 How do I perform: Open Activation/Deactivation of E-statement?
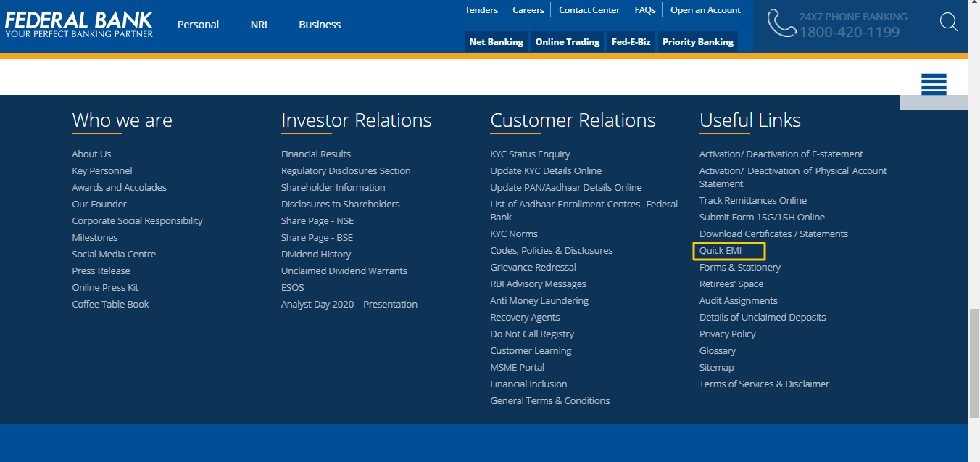pyautogui.click(x=781, y=154)
